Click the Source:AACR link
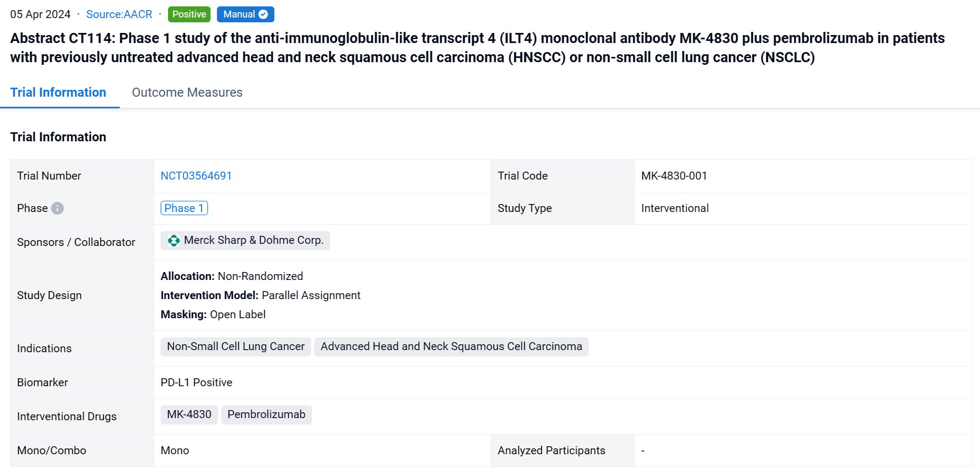 119,14
